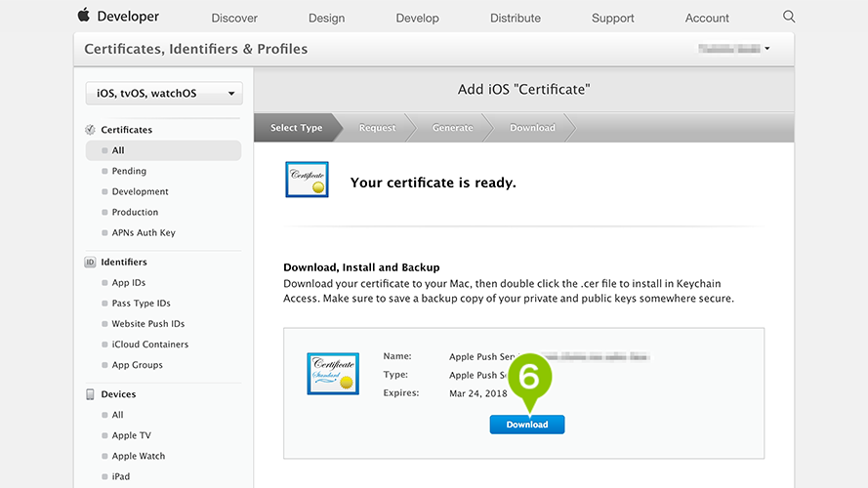
Task: Select the Request step
Action: 377,127
